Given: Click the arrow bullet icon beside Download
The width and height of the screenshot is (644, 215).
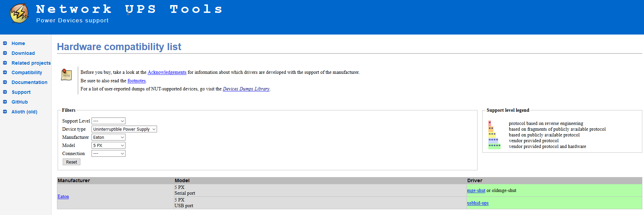Looking at the screenshot, I should [5, 53].
